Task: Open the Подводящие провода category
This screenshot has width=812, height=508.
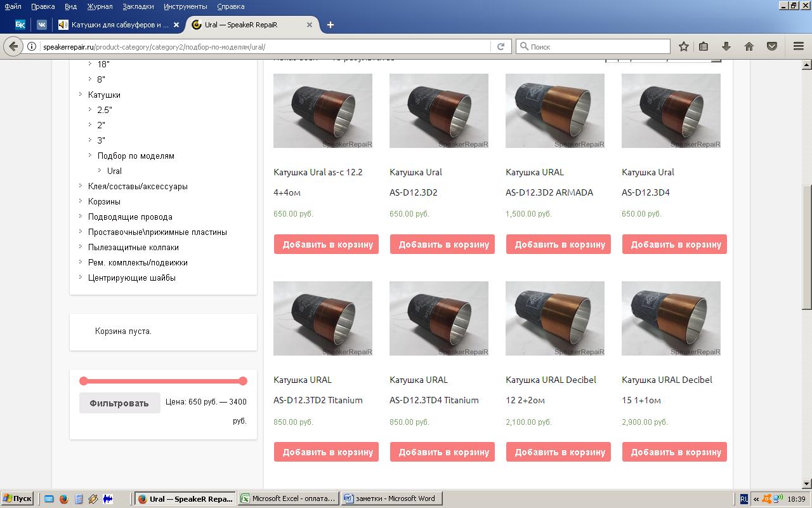Action: click(x=130, y=217)
